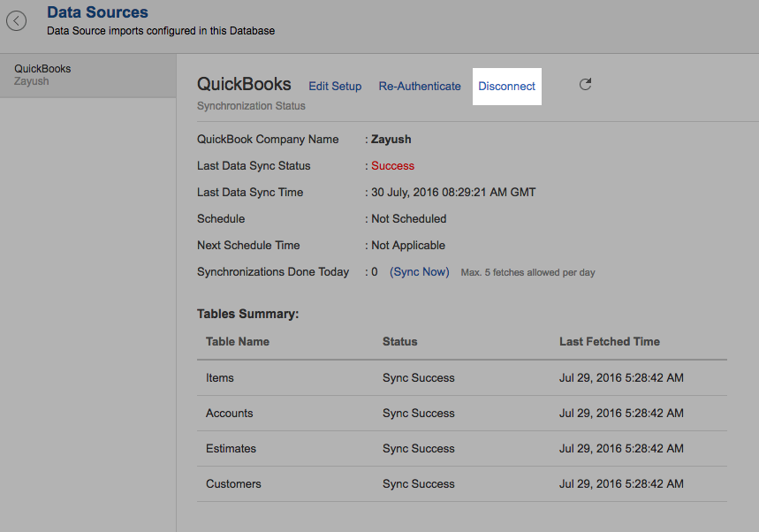
Task: Open the Edit Setup link
Action: (x=335, y=87)
